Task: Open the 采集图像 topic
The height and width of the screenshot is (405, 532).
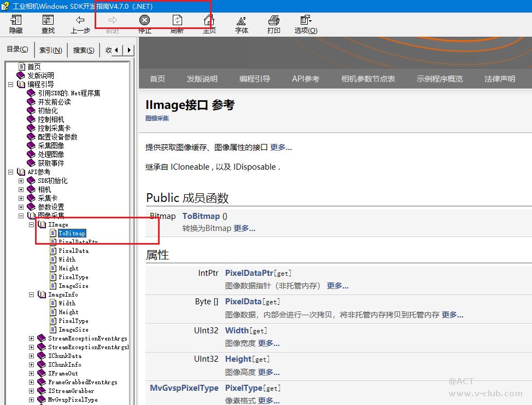Action: click(x=51, y=146)
